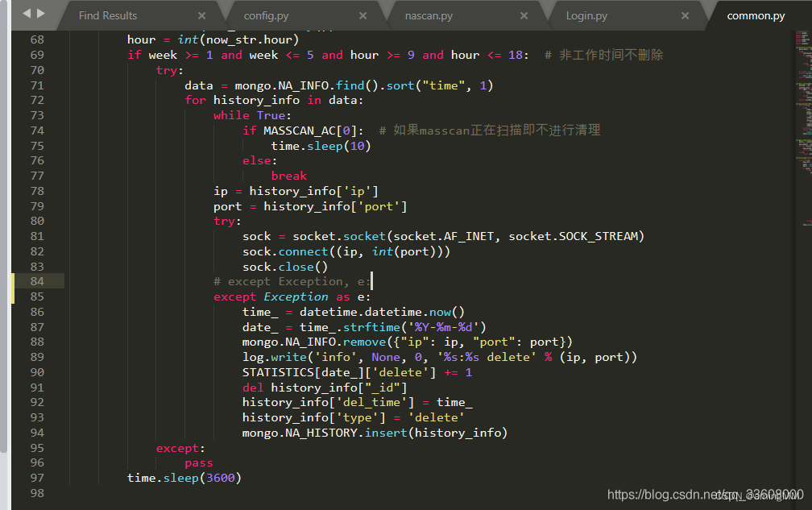Click line number 97 in gutter
Viewport: 812px width, 510px height.
(x=37, y=478)
